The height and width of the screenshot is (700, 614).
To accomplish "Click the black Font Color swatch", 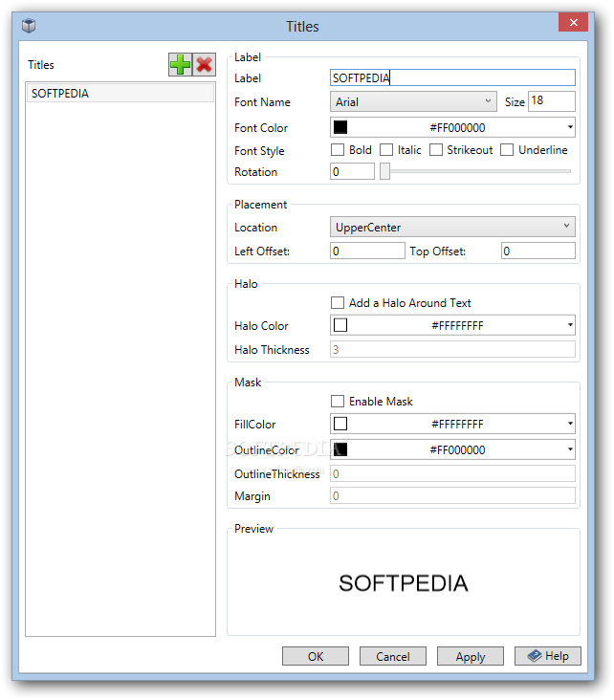I will (x=340, y=127).
